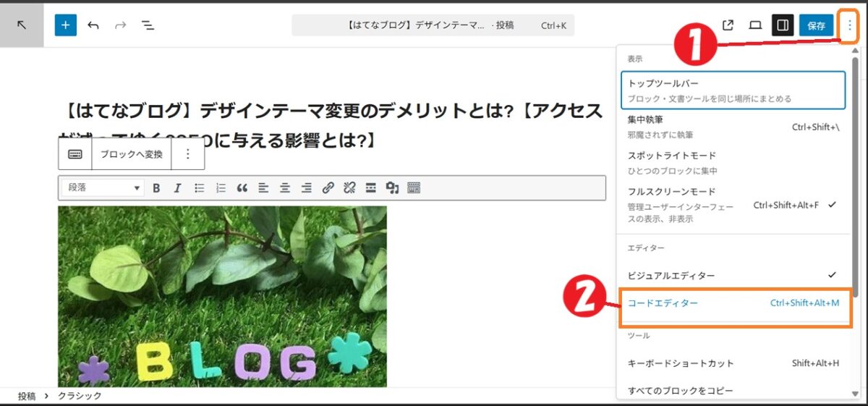Open the device preview laptop icon
This screenshot has width=868, height=406.
755,25
